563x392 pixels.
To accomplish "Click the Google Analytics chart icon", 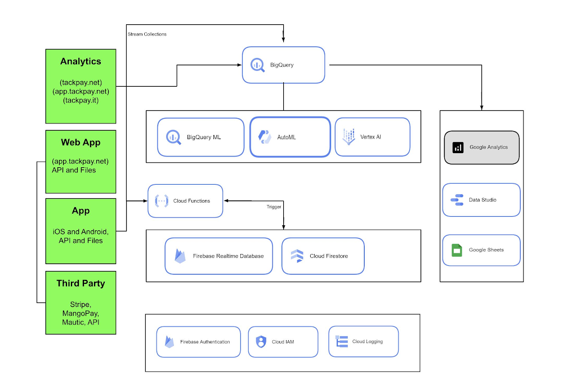I will click(458, 148).
